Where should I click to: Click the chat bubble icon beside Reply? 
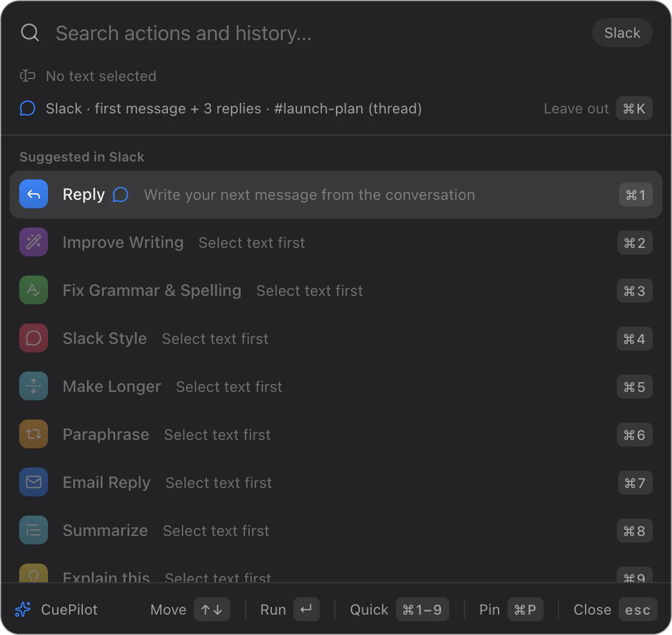(121, 194)
